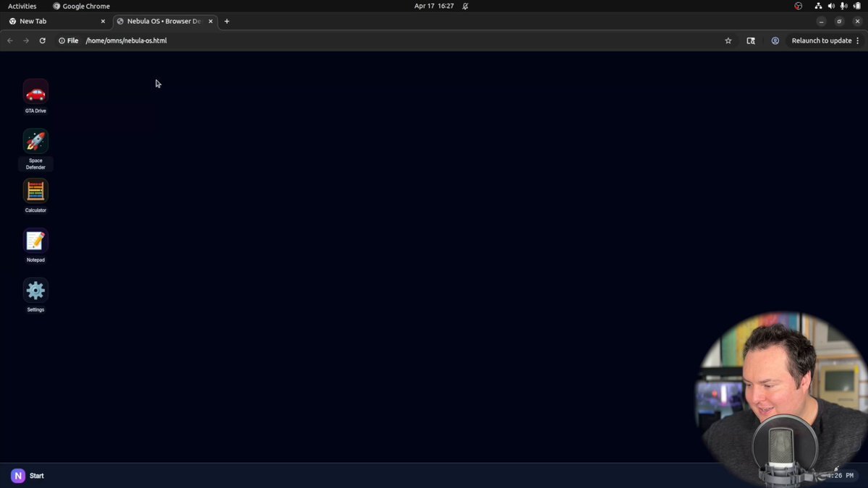Bookmark the page with the star icon

(x=728, y=40)
